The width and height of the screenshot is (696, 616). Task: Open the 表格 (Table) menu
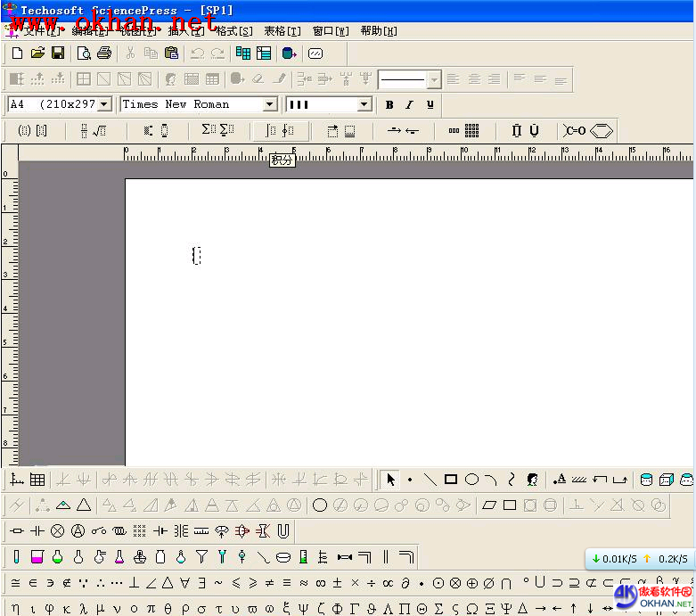(282, 30)
